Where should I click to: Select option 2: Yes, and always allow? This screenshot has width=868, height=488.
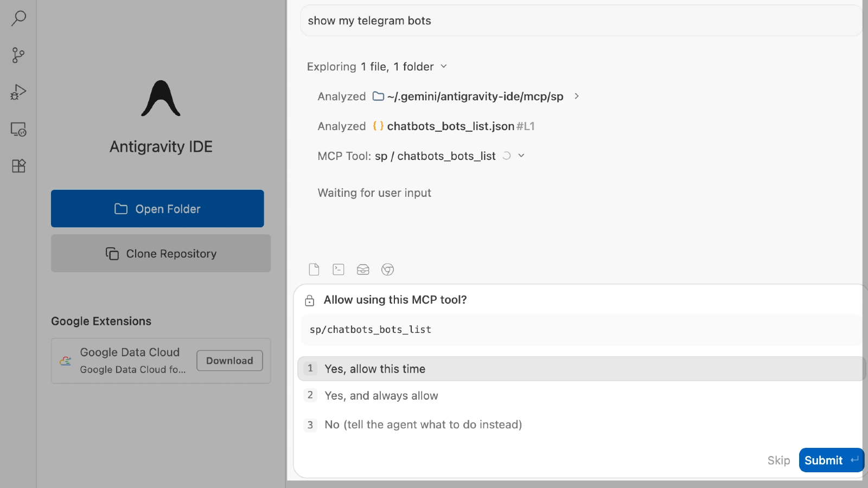pos(581,396)
